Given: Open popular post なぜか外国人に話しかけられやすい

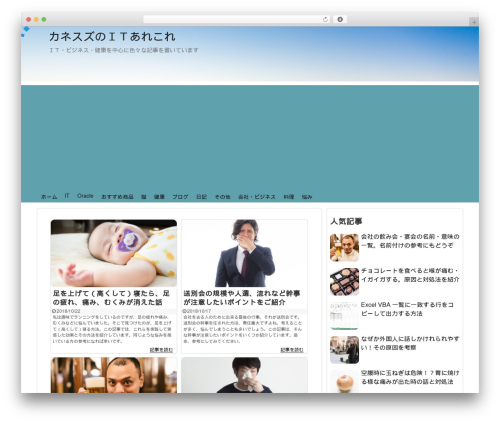Looking at the screenshot, I should point(410,343).
